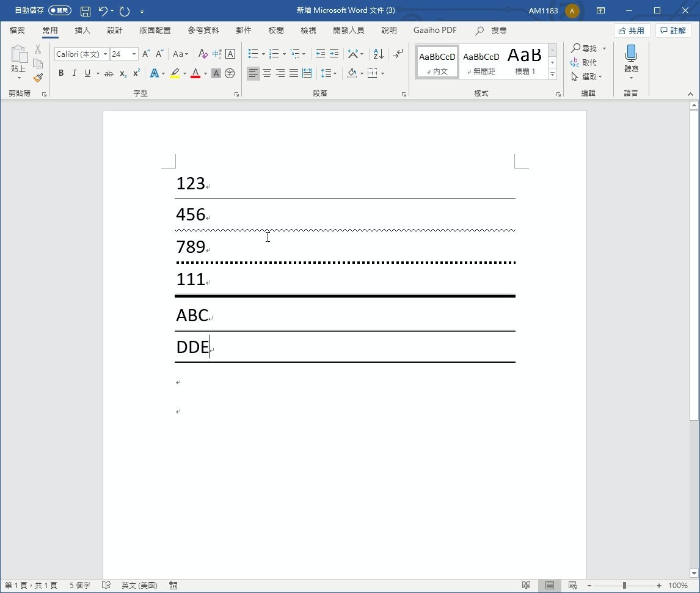Increase paragraph indent
The image size is (700, 593).
(x=334, y=54)
